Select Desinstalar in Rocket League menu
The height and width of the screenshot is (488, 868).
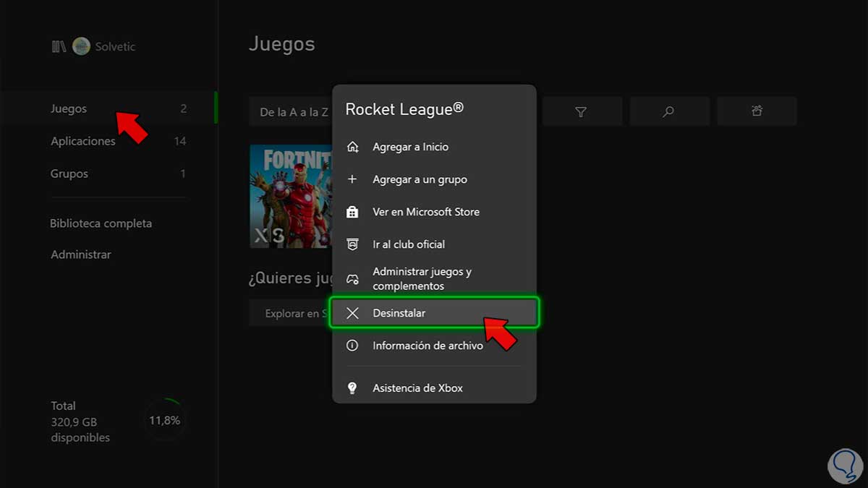[x=434, y=313]
